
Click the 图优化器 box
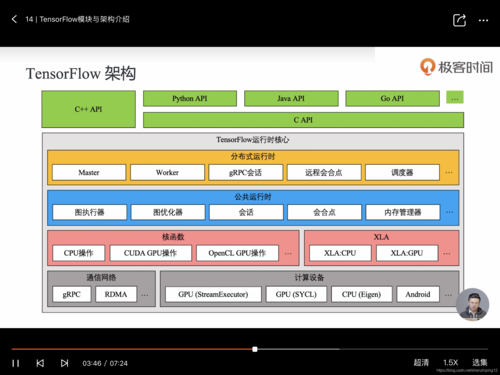[x=168, y=212]
